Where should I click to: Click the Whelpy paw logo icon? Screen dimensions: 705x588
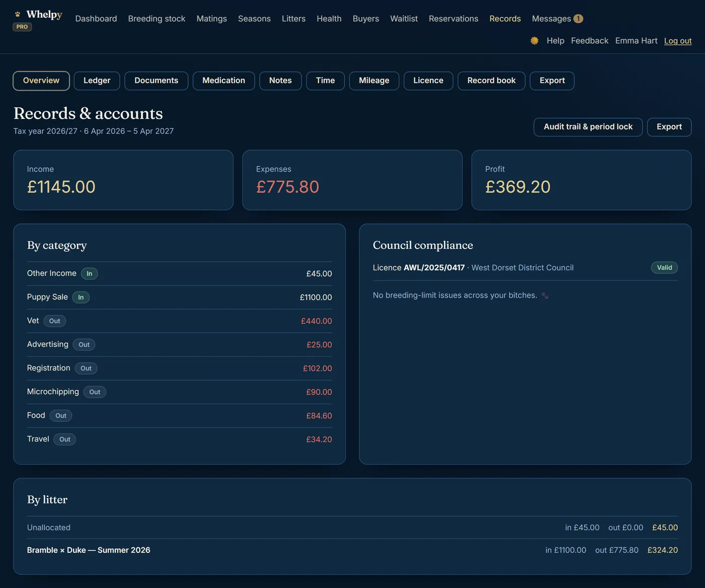pyautogui.click(x=18, y=14)
